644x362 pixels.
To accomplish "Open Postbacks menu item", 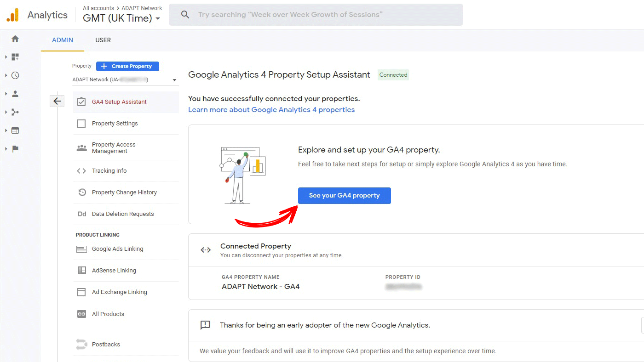I will click(x=126, y=345).
